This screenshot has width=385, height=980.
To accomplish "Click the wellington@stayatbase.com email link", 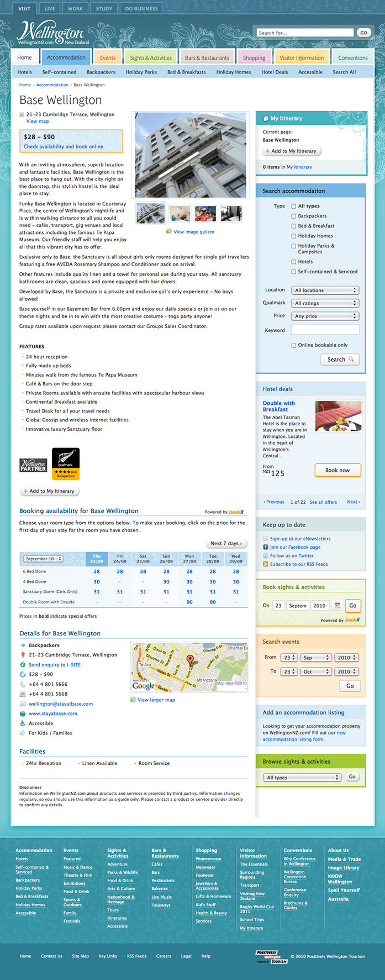I will (x=61, y=704).
